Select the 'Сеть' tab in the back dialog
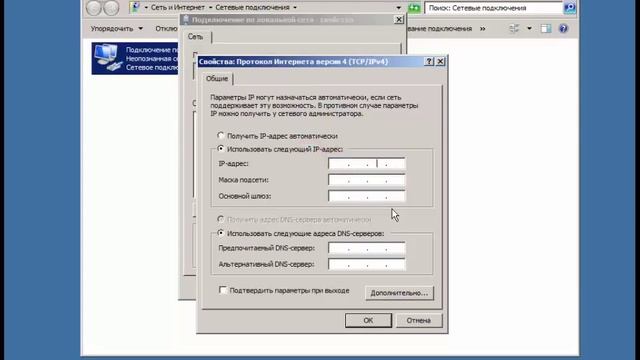 tap(195, 37)
